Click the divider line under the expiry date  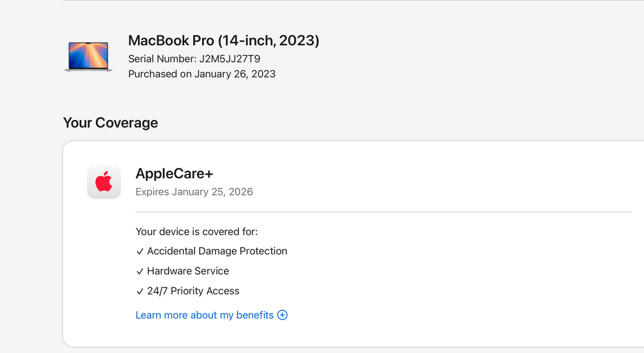coord(383,211)
